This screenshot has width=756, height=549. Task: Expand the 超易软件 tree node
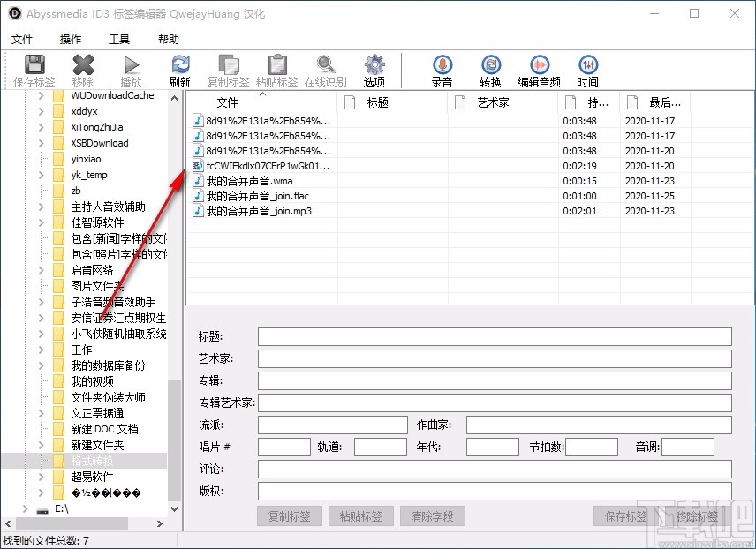coord(42,477)
